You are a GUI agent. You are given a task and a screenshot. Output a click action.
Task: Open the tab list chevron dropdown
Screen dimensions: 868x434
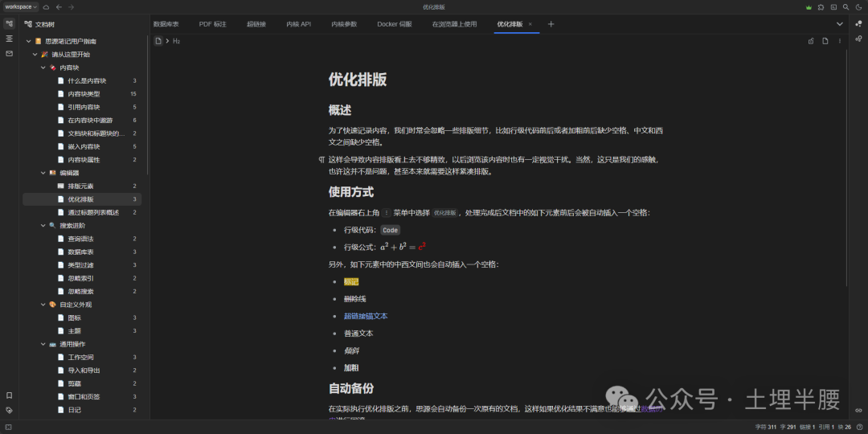(839, 24)
